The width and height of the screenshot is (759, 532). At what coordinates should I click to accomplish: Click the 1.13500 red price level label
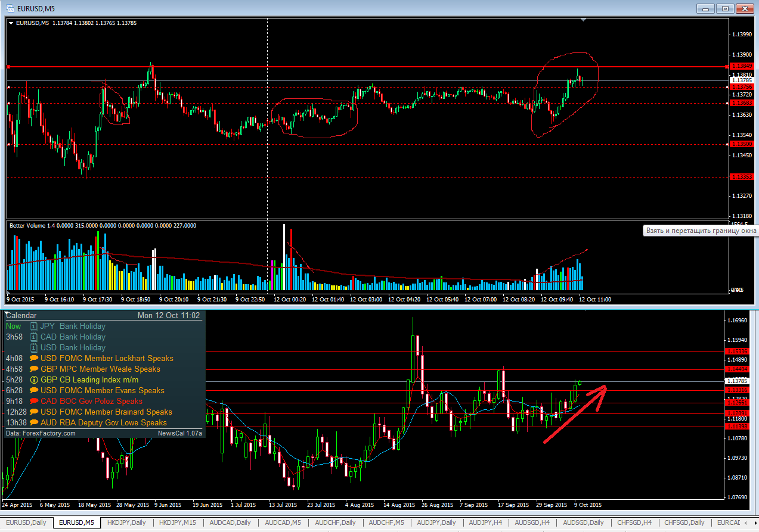(742, 144)
